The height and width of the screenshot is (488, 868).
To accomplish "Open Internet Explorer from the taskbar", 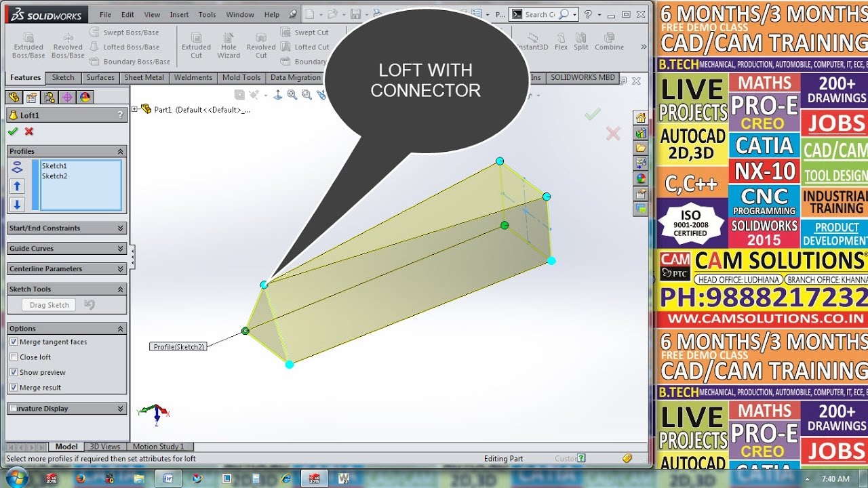I will click(285, 479).
